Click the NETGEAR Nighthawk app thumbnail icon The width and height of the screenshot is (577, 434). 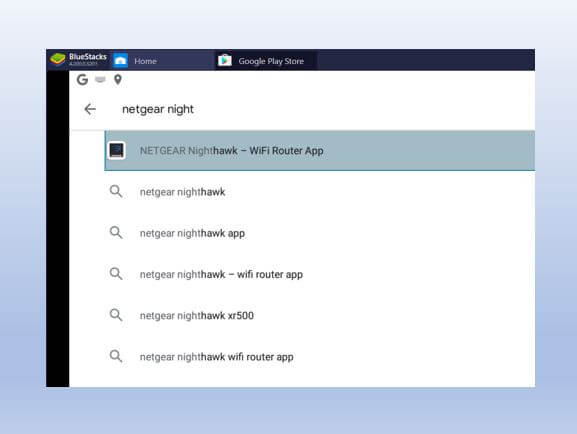(x=117, y=151)
